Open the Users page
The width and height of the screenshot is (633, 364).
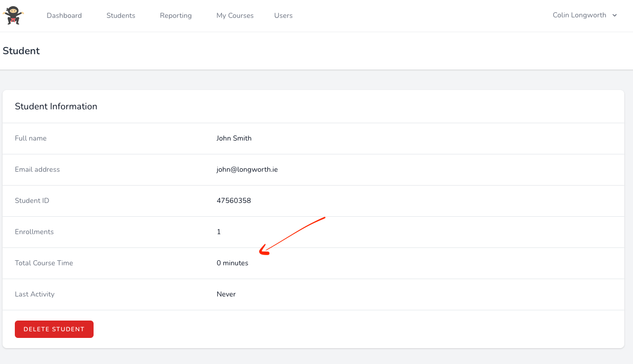click(283, 15)
